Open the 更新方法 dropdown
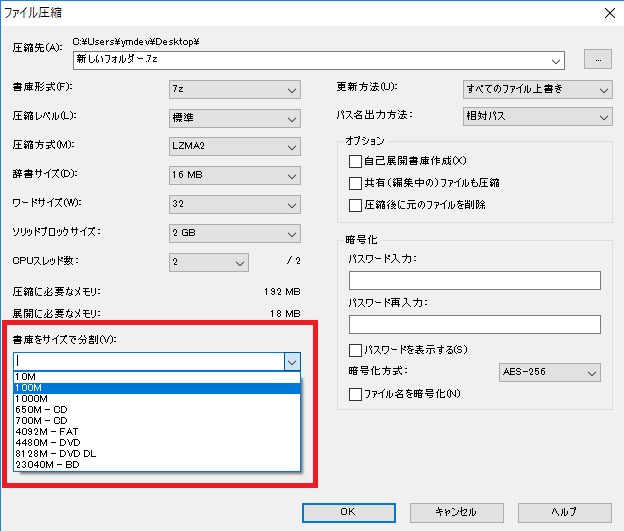624x531 pixels. [537, 89]
